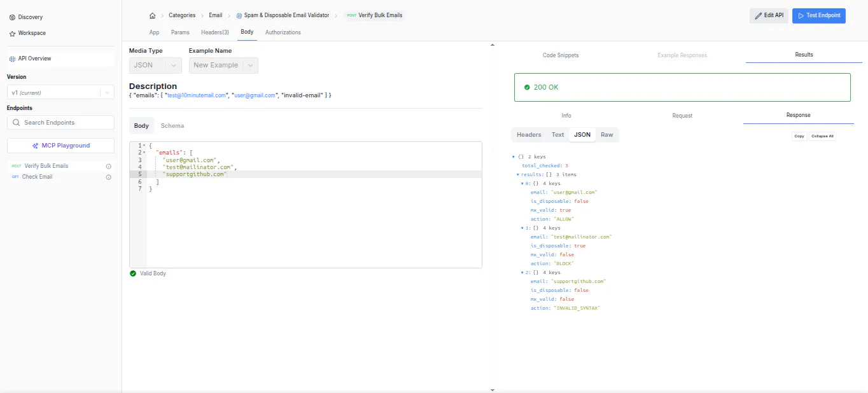Click the 200 OK status box
The image size is (868, 393).
[x=682, y=87]
